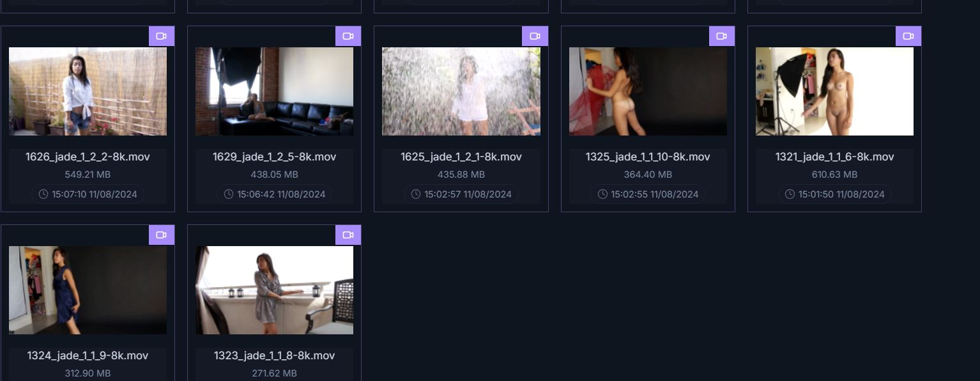Screen dimensions: 980x381
Task: Click the 364.40 MB file size
Action: tap(648, 175)
